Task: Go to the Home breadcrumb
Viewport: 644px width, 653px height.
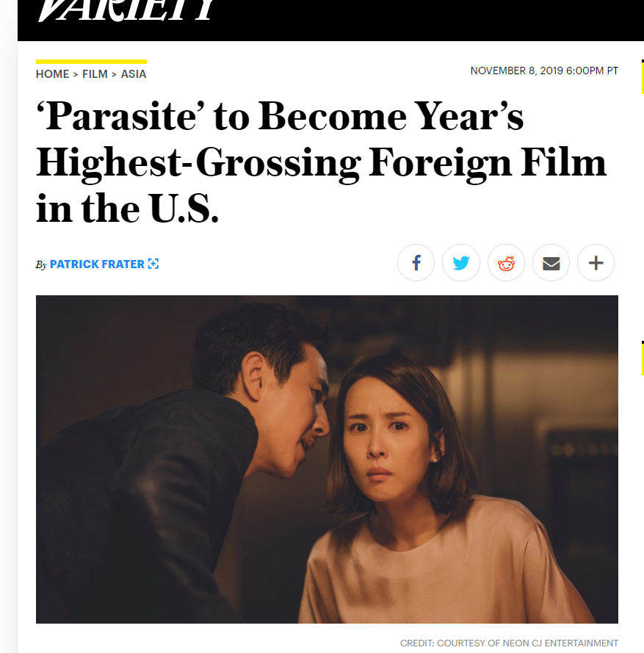Action: (x=52, y=74)
